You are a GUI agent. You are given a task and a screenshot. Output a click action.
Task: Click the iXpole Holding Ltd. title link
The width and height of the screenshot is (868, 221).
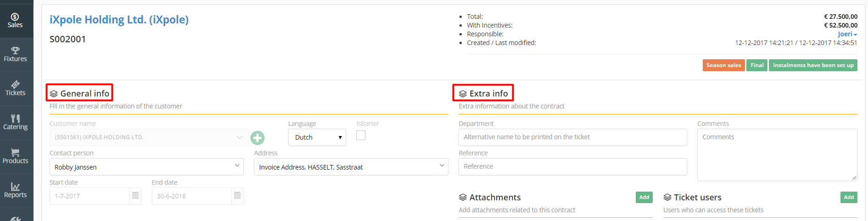(x=119, y=20)
